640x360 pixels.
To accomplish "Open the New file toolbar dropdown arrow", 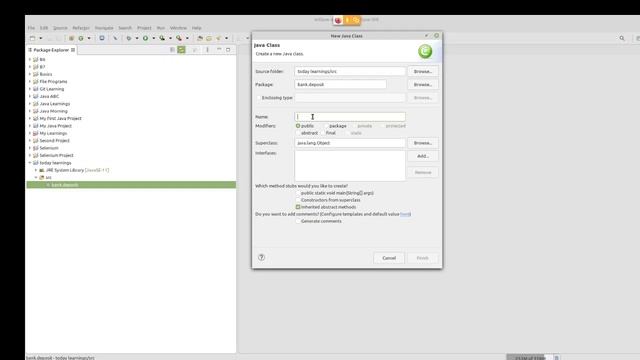I will point(40,38).
